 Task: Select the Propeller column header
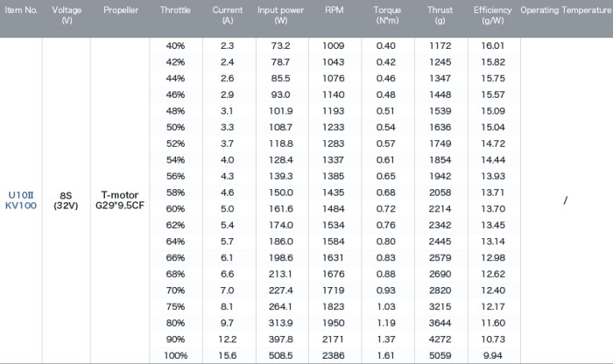tap(121, 10)
